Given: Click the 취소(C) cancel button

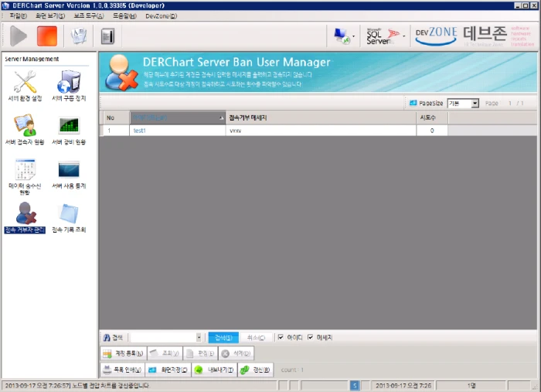Looking at the screenshot, I should pyautogui.click(x=256, y=337).
